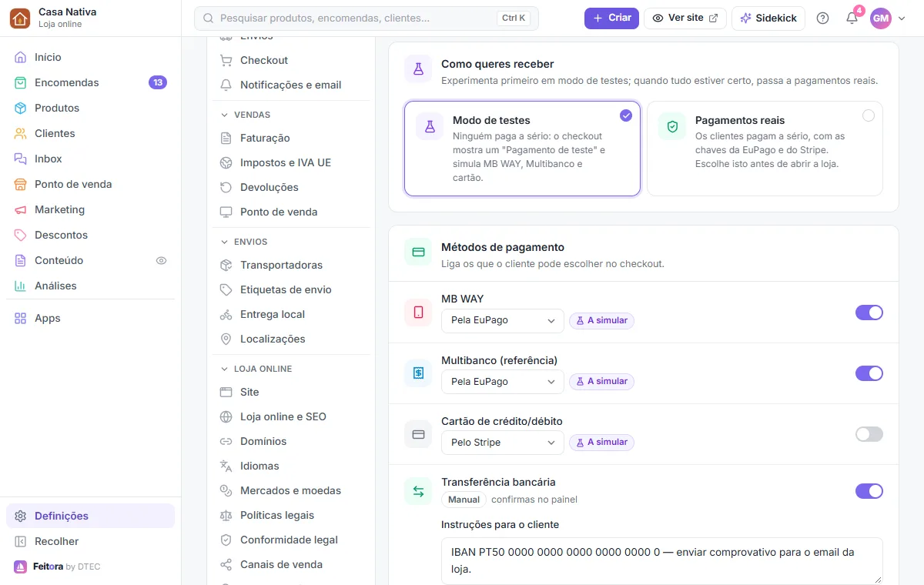
Task: Click the shield icon in Pagamentos reais
Action: point(672,126)
